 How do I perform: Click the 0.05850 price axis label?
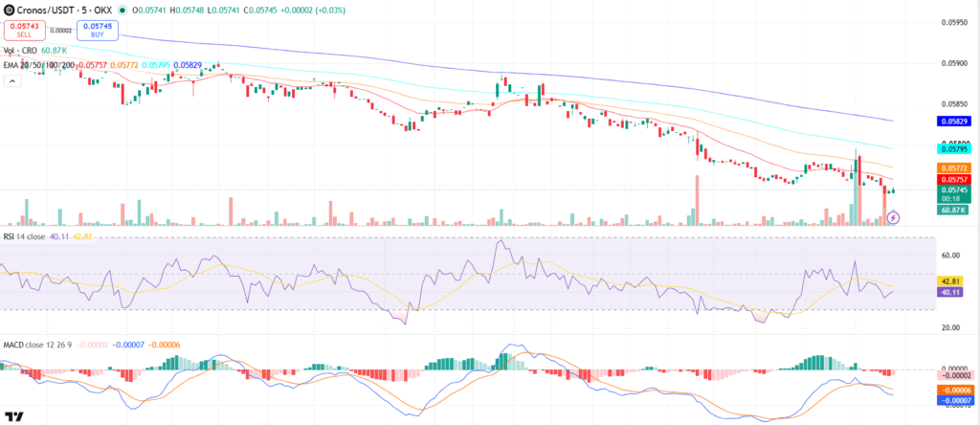click(x=954, y=103)
